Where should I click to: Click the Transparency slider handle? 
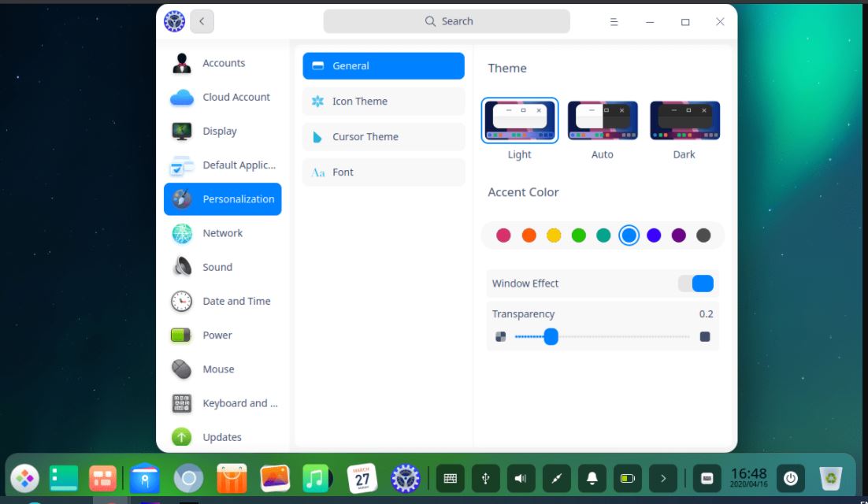tap(551, 336)
